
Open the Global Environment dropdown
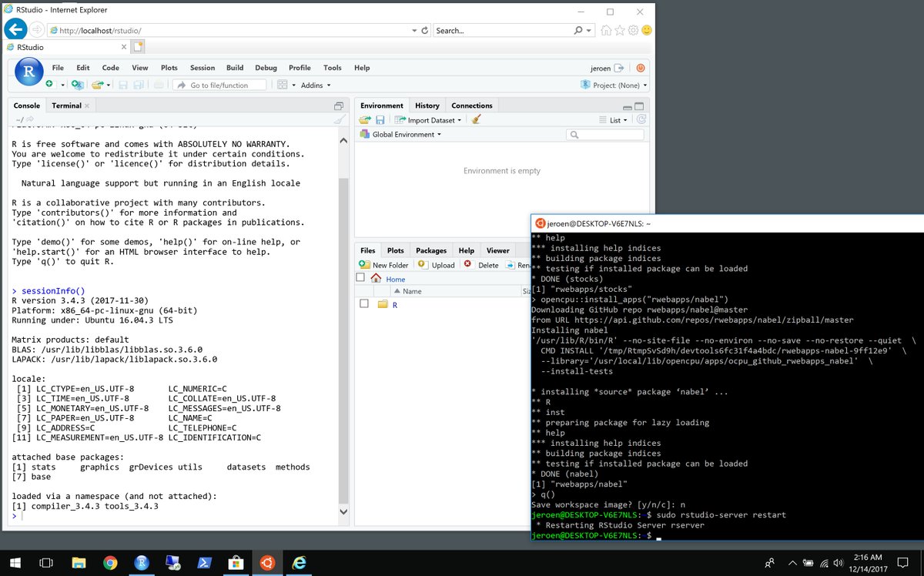coord(400,134)
